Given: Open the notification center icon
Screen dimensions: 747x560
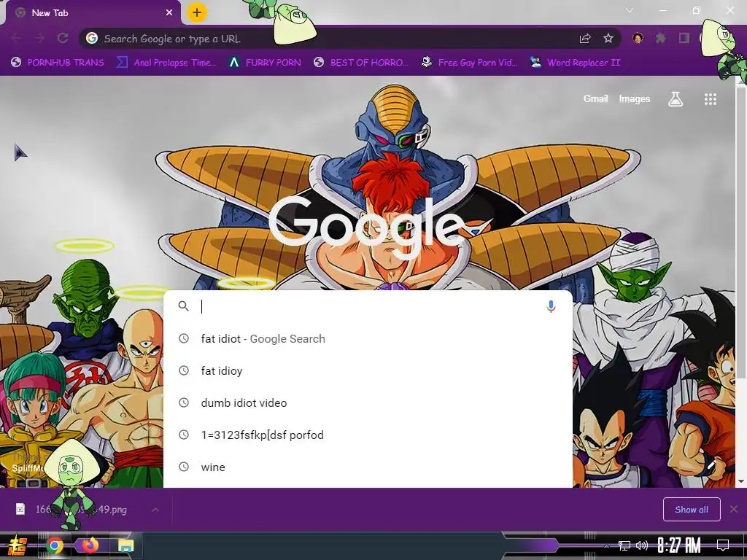Looking at the screenshot, I should click(723, 545).
